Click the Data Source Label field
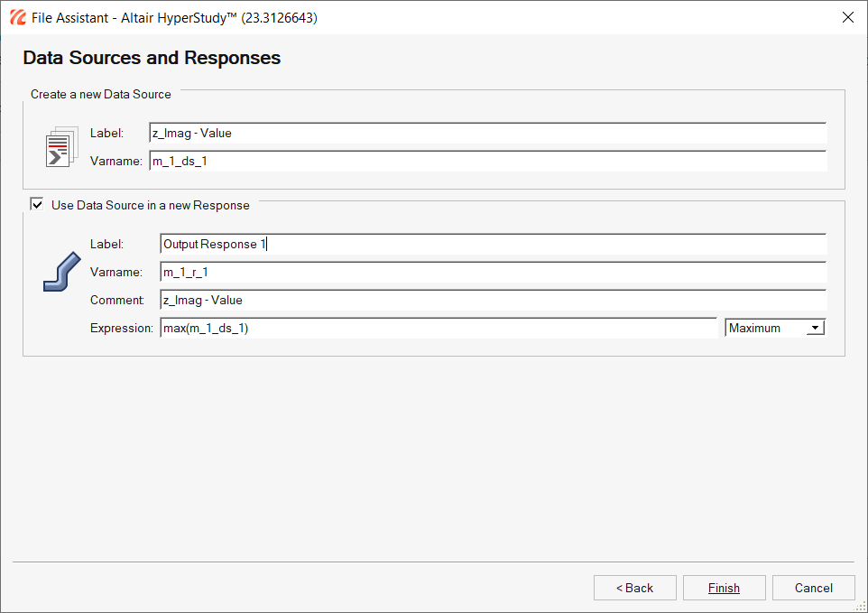The height and width of the screenshot is (613, 868). pyautogui.click(x=488, y=133)
